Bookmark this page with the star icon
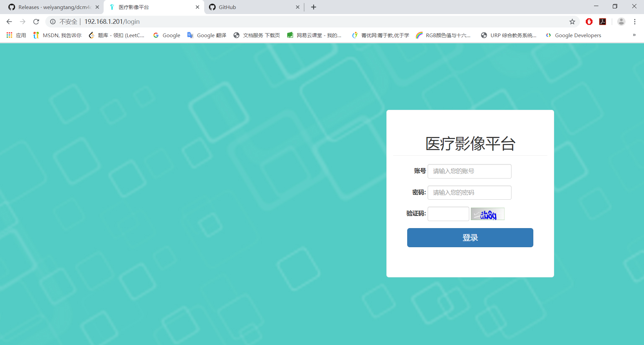 (x=572, y=22)
